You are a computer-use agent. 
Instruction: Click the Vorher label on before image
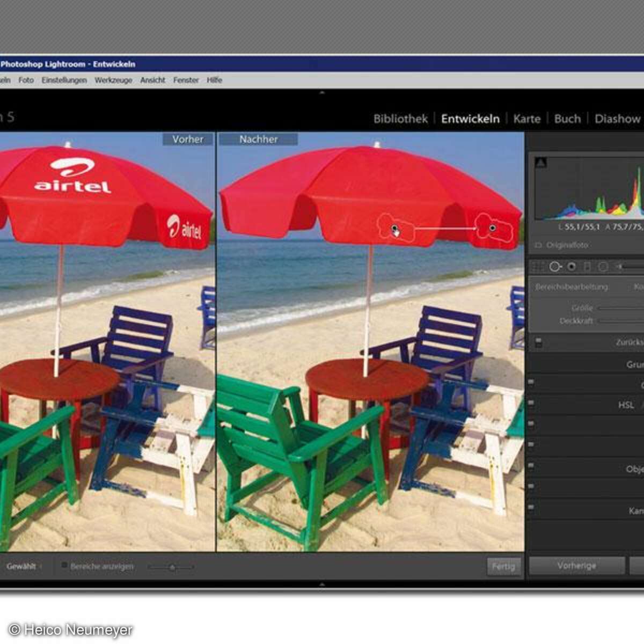tap(188, 139)
